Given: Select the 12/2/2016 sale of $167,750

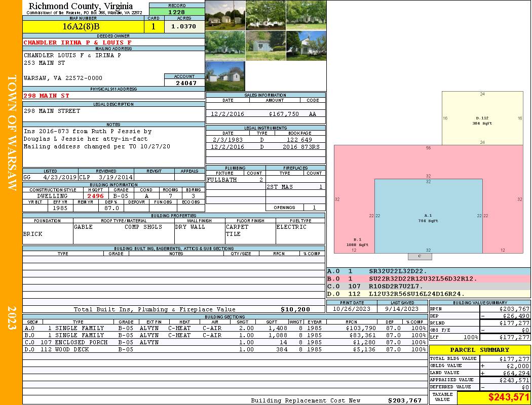Looking at the screenshot, I should pos(265,114).
